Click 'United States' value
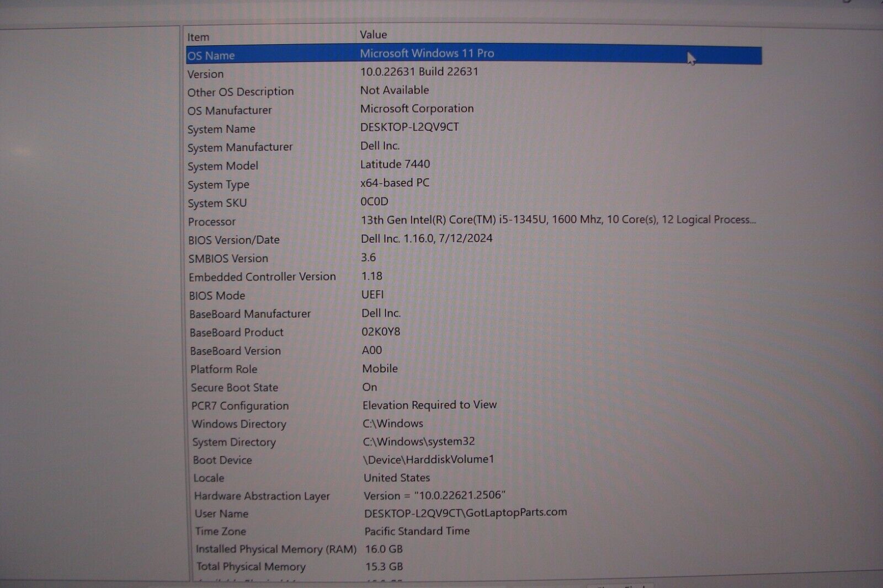883x588 pixels. [x=397, y=478]
